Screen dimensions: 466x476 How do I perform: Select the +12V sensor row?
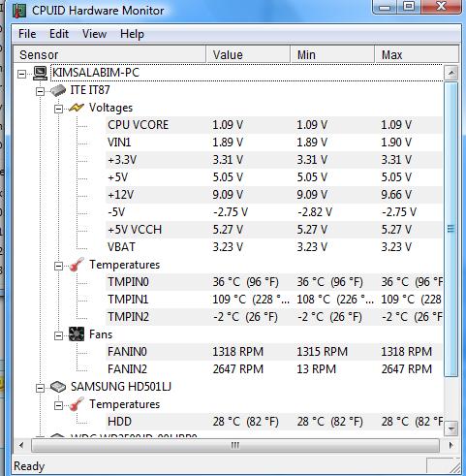coord(274,195)
